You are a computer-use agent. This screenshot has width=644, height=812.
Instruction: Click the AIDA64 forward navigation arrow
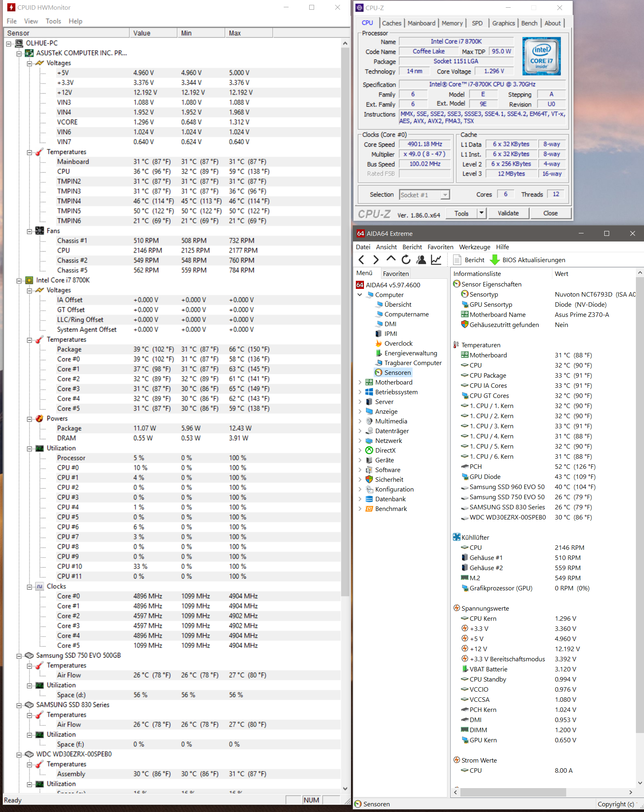tap(376, 260)
